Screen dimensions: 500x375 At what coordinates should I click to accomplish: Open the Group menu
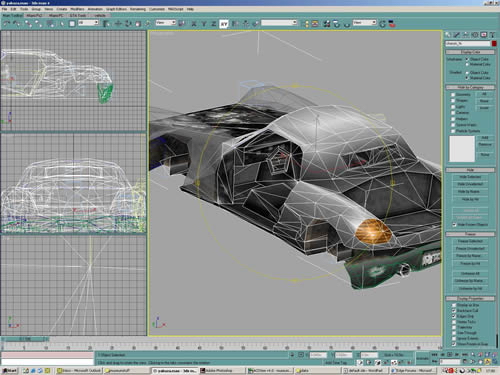(36, 9)
